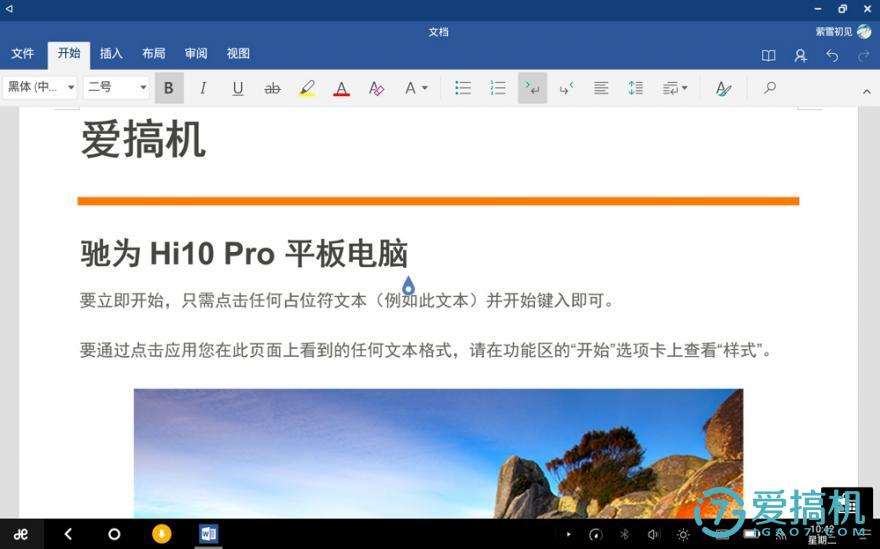Expand the system tray arrow

[x=568, y=534]
